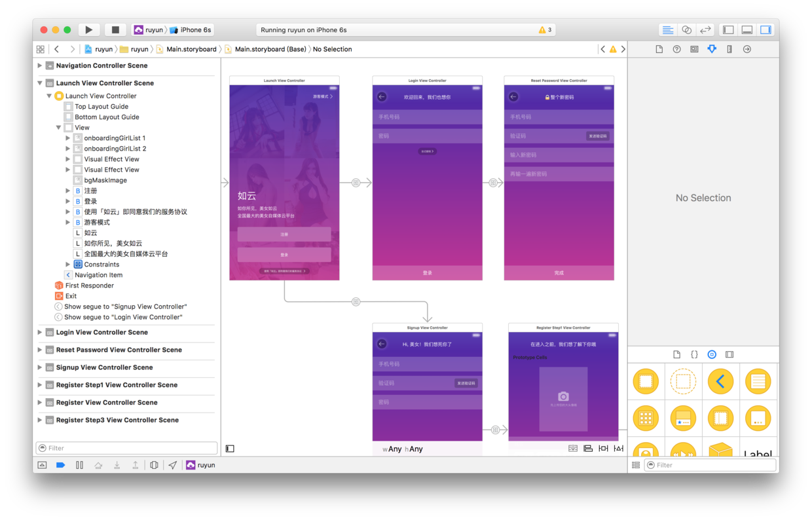The image size is (812, 520).
Task: Expand the Navigation Controller Scene
Action: pos(40,65)
